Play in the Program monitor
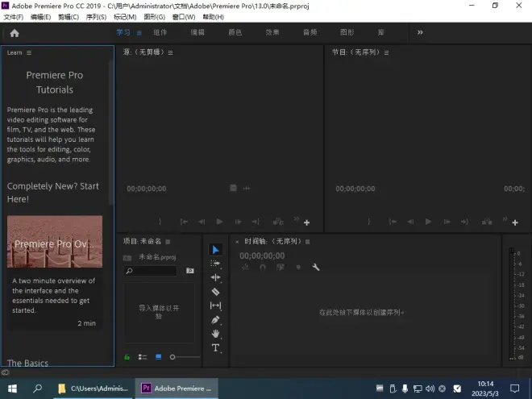532x399 pixels. coord(428,222)
